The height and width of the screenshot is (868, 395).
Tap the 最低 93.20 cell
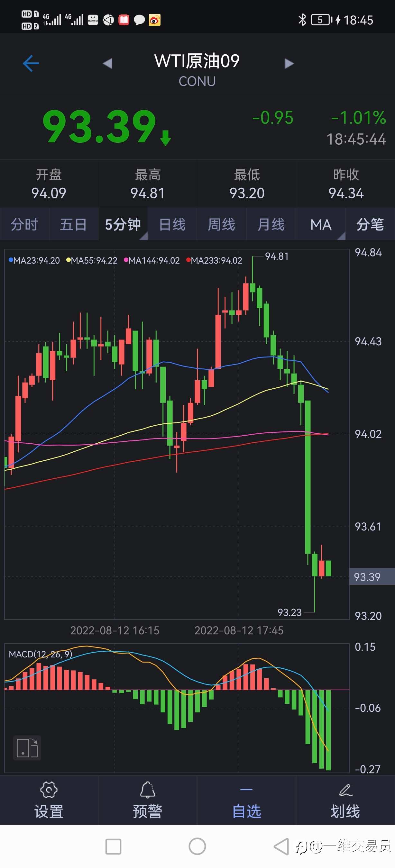coord(247,184)
